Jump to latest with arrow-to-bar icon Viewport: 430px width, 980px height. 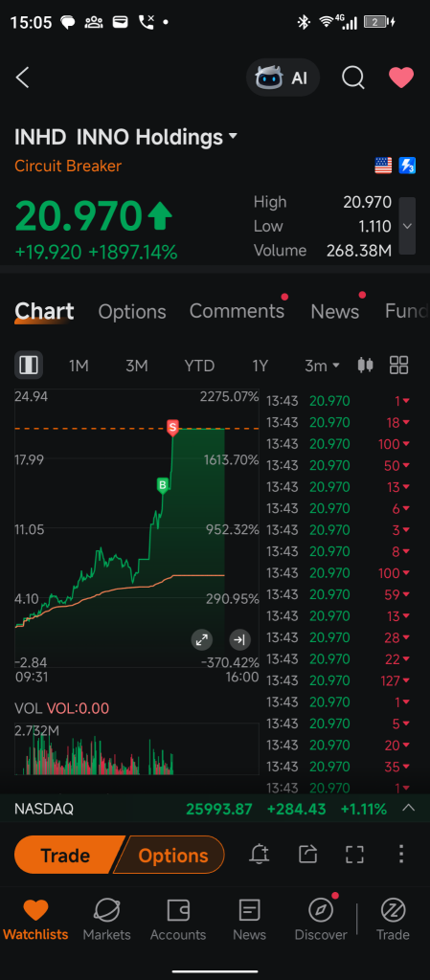[239, 639]
